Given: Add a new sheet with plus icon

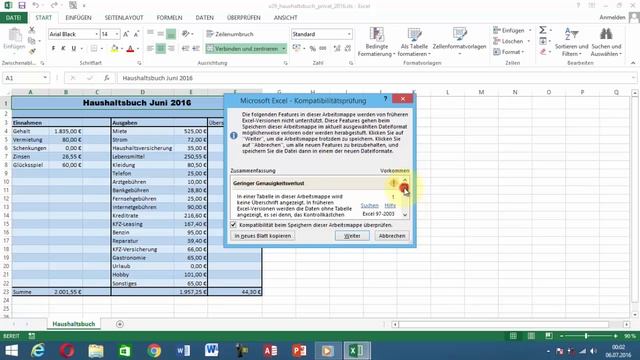Looking at the screenshot, I should coord(120,324).
